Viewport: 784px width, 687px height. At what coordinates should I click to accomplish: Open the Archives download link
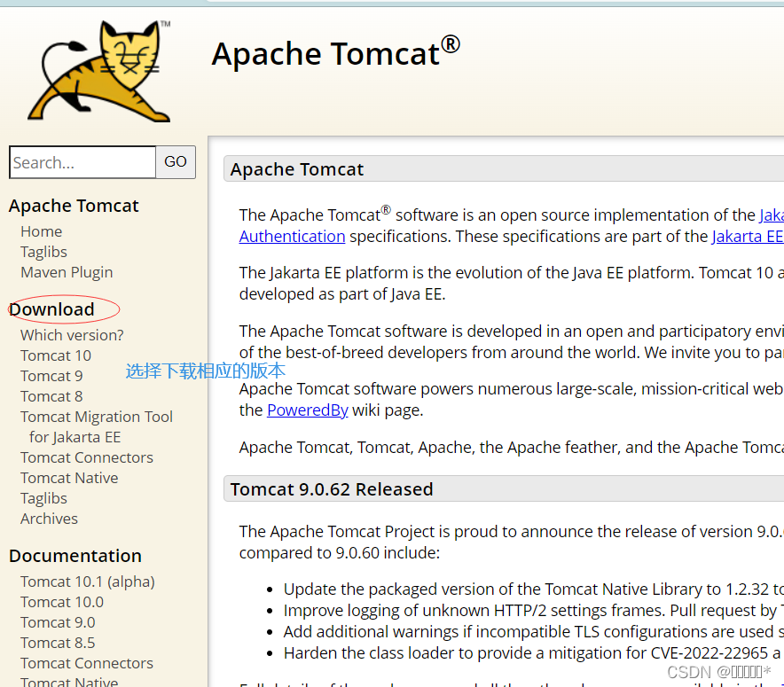pyautogui.click(x=49, y=519)
